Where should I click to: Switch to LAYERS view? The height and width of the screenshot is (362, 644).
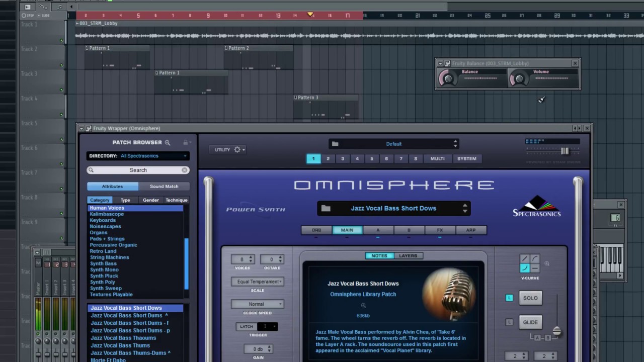click(408, 256)
